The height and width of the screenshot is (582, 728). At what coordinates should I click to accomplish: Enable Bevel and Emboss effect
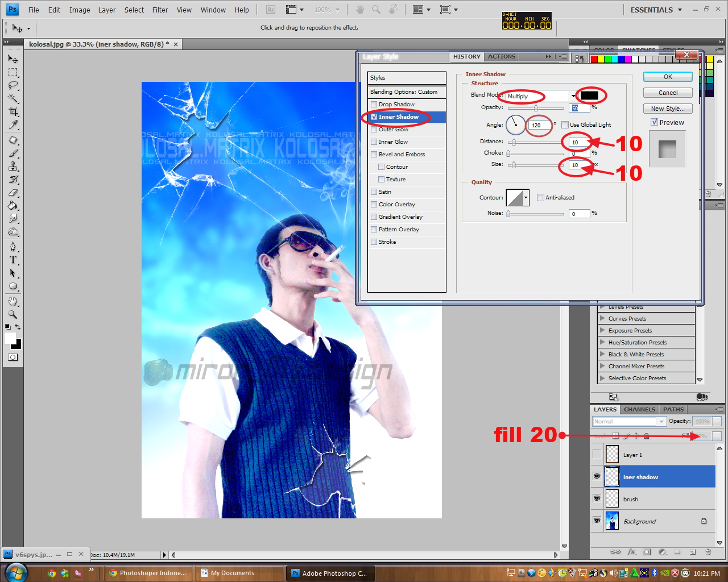coord(374,155)
